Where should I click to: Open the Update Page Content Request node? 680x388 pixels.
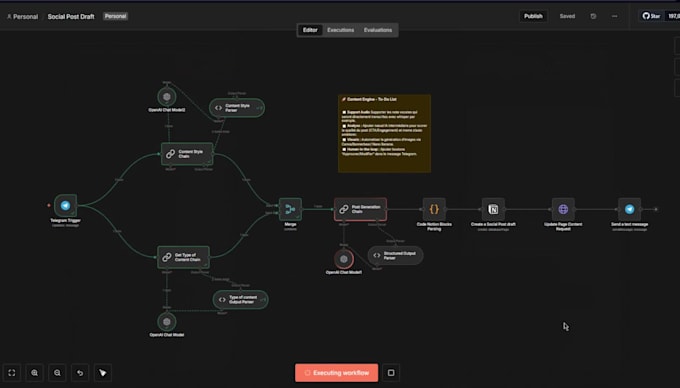click(x=563, y=209)
